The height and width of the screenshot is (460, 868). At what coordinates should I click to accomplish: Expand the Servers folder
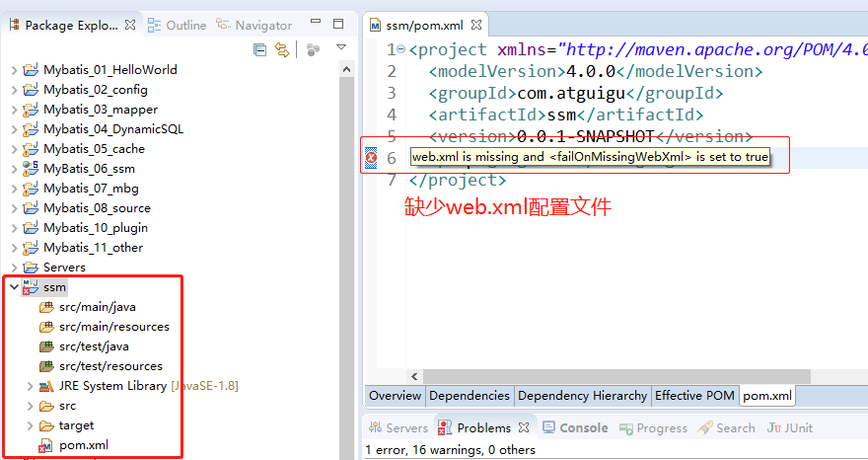tap(15, 268)
